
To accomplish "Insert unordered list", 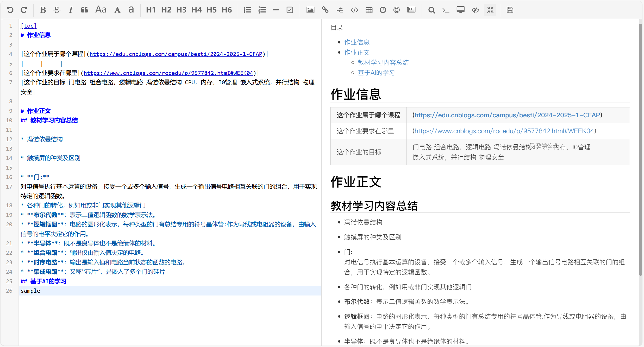I will [x=247, y=10].
